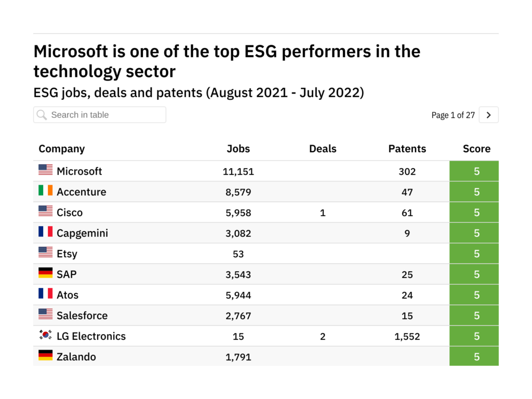Sort by the Score column header
Screen dimensions: 532x399
click(476, 149)
